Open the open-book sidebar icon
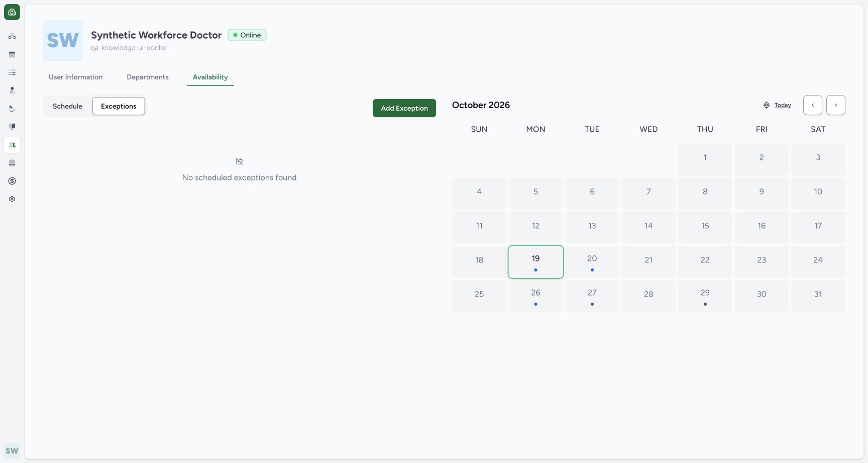The height and width of the screenshot is (463, 868). [x=12, y=127]
